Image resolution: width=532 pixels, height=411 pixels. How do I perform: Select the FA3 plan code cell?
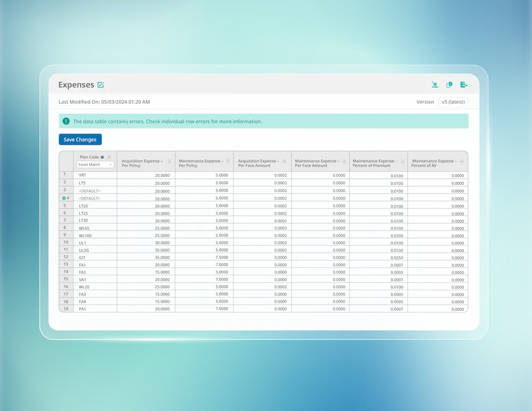click(95, 294)
